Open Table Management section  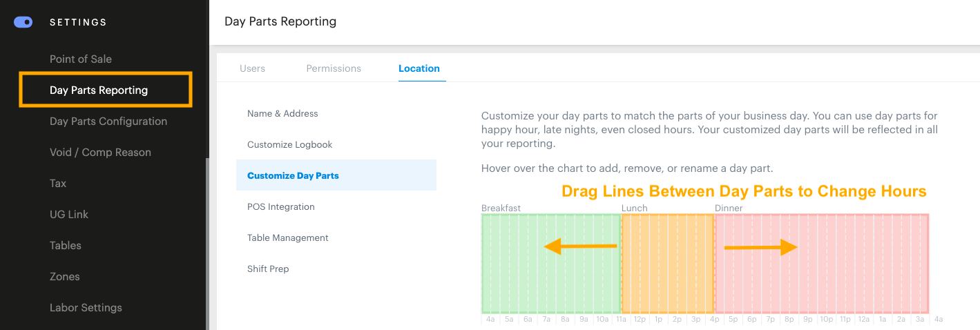pos(288,238)
